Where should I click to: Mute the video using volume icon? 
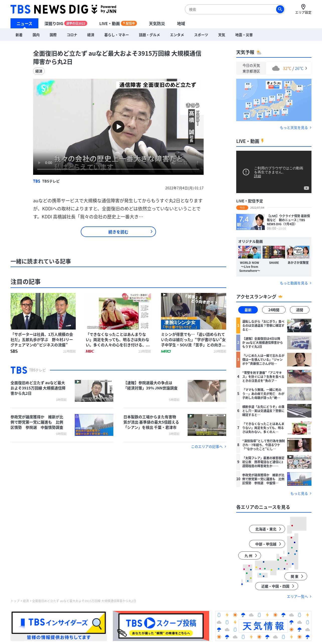coord(174,163)
